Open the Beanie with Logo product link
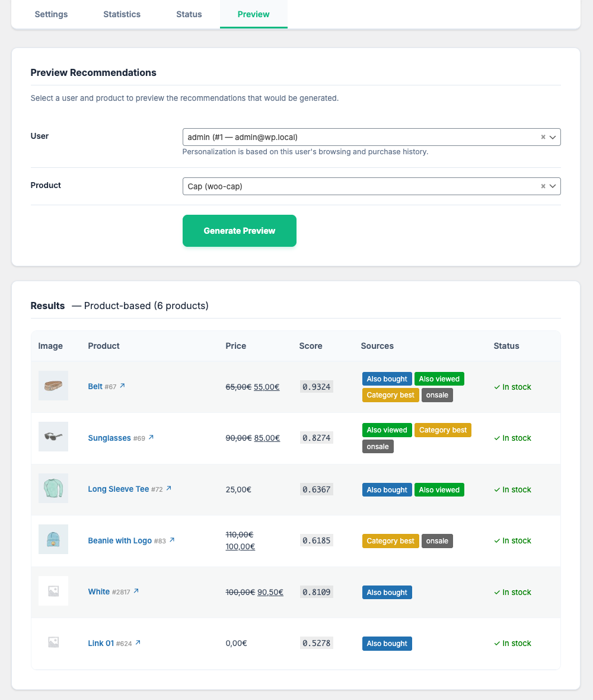Screen dimensions: 593x700 120,541
